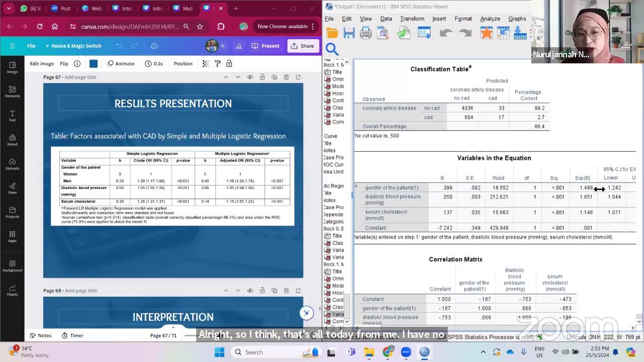644x362 pixels.
Task: Move Page 68 down with chevron
Action: coord(238,291)
